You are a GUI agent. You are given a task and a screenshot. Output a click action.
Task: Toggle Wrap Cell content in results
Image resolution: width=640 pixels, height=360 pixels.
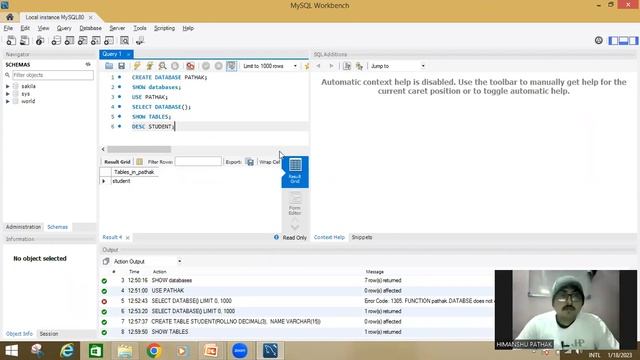tap(269, 162)
